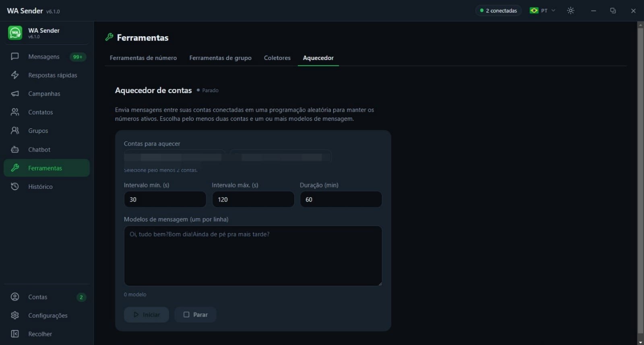Click the Grupos sidebar icon
644x345 pixels.
(x=15, y=130)
